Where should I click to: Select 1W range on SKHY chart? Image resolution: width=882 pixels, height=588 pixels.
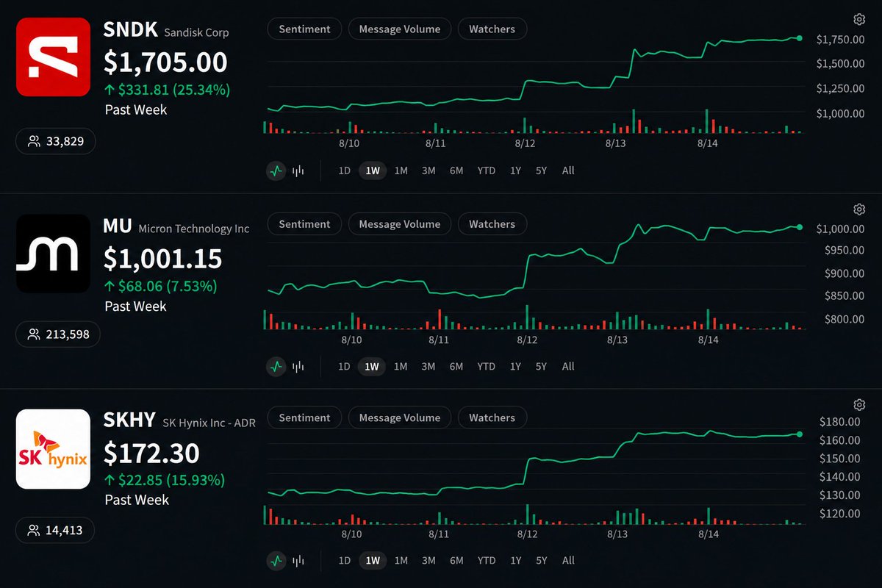point(373,560)
